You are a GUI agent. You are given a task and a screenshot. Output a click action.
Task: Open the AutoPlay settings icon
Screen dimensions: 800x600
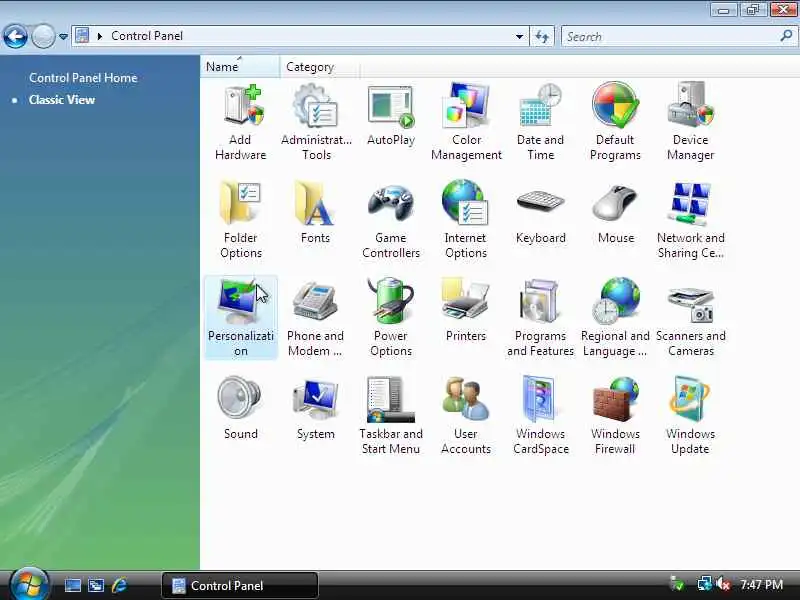[x=391, y=115]
